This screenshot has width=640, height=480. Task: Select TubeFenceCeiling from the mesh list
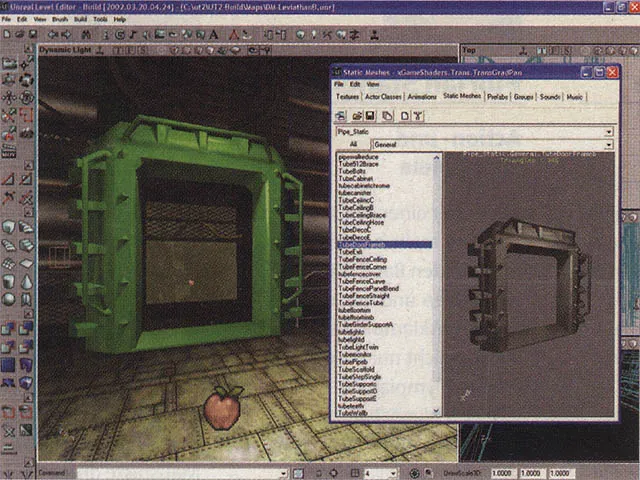pyautogui.click(x=362, y=260)
